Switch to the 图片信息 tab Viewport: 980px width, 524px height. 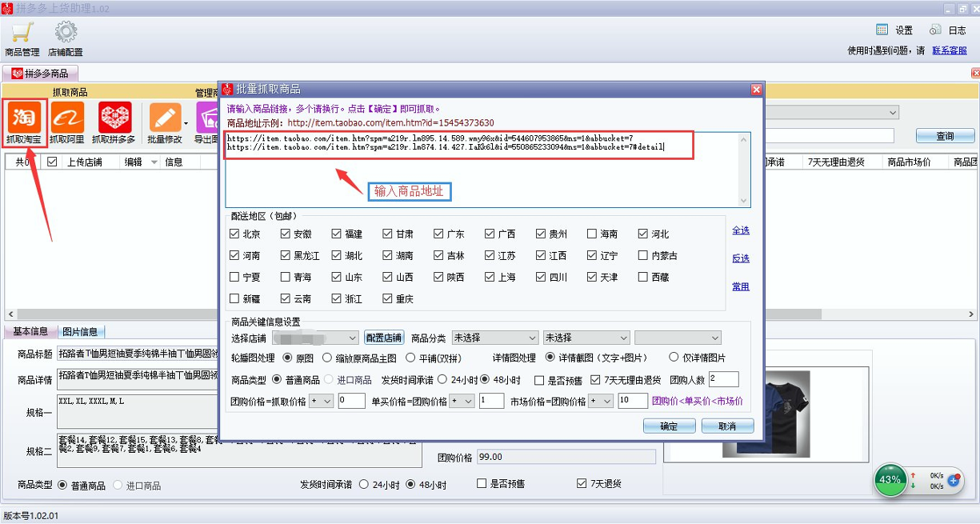[80, 332]
